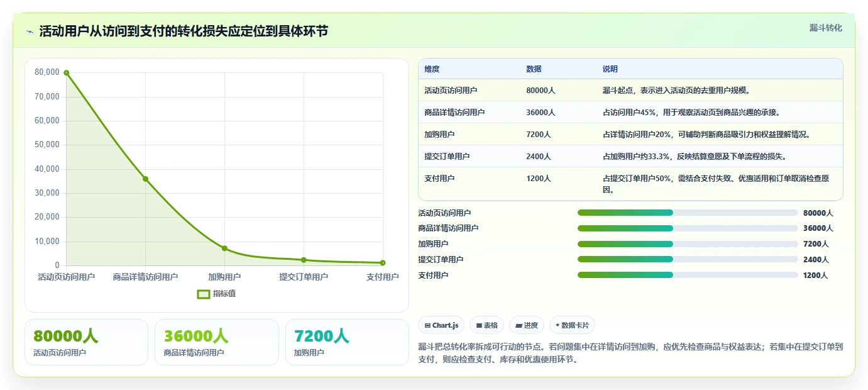
Task: Select table cell 提交订单用户
Action: (447, 157)
